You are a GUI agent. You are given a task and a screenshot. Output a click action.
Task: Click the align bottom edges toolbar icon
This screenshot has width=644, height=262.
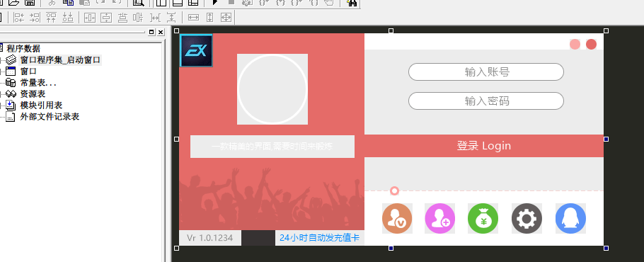click(x=68, y=17)
